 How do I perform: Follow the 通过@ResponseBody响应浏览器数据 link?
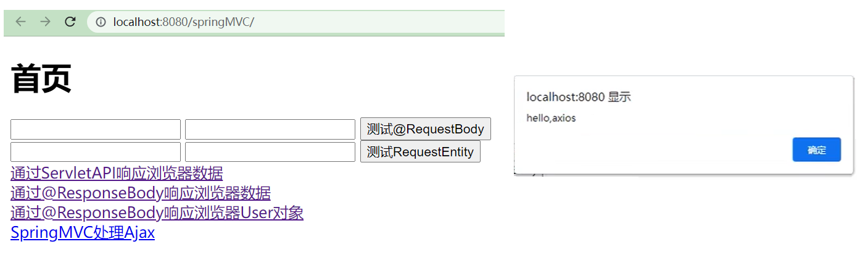tap(141, 193)
